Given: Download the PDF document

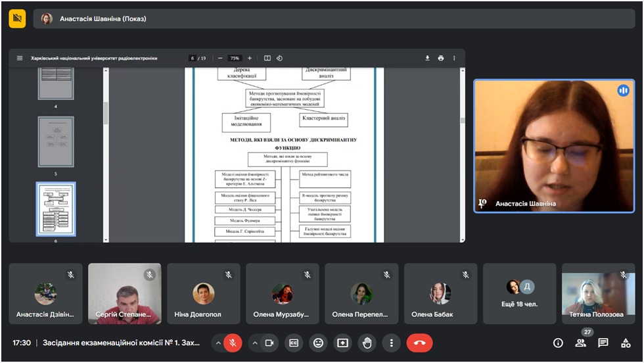Looking at the screenshot, I should (x=427, y=58).
